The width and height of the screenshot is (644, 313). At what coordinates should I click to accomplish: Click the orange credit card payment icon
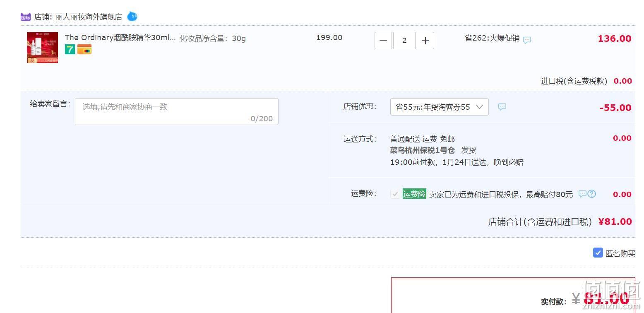tap(84, 50)
